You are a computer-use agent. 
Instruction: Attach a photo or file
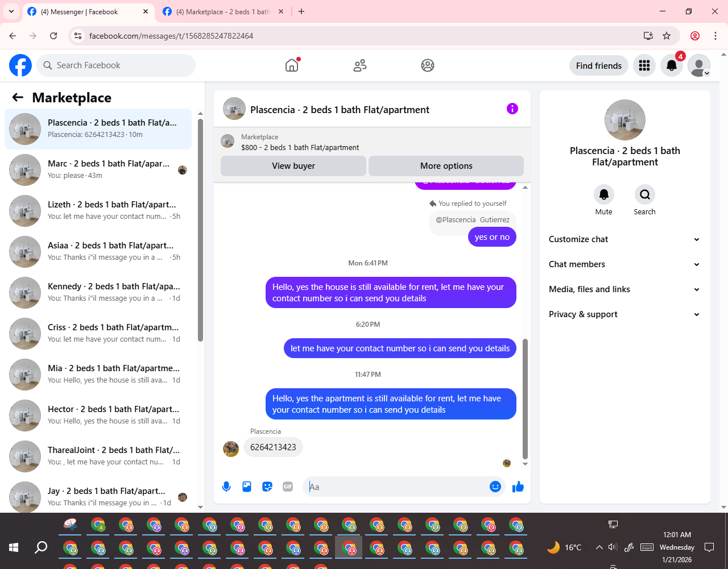(247, 487)
